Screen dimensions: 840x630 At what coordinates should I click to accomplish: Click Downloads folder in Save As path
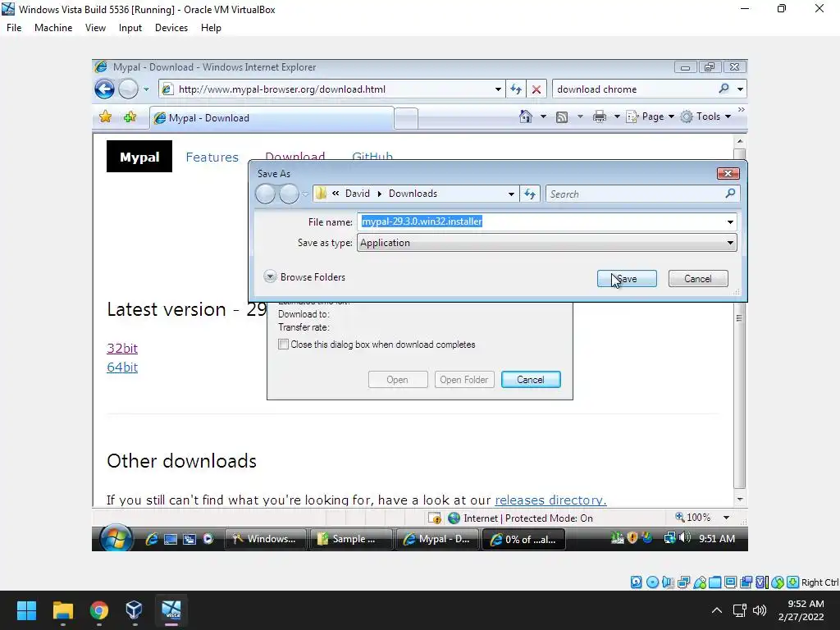(x=413, y=194)
